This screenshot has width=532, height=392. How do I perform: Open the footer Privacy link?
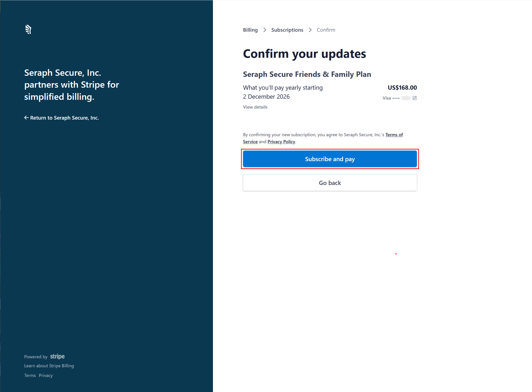click(46, 375)
